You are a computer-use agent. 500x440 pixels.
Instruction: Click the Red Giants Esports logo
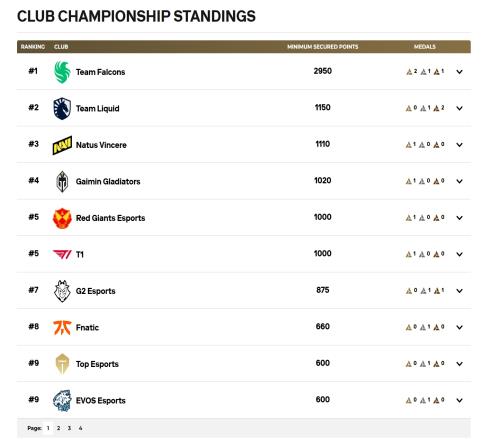(62, 218)
